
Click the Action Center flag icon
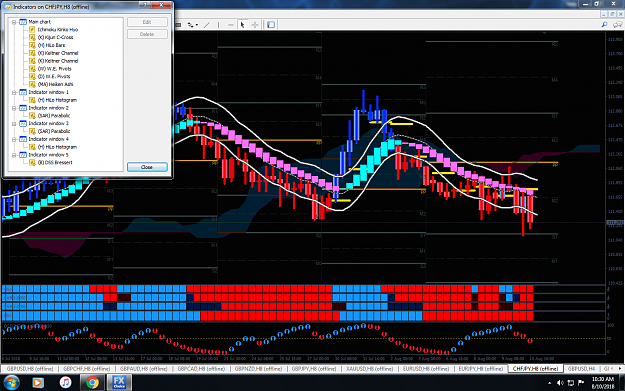click(x=581, y=383)
